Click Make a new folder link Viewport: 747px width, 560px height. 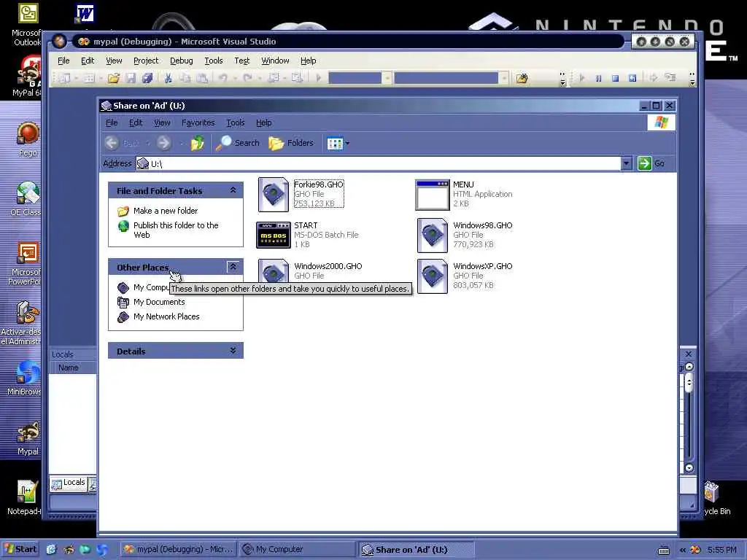[166, 211]
